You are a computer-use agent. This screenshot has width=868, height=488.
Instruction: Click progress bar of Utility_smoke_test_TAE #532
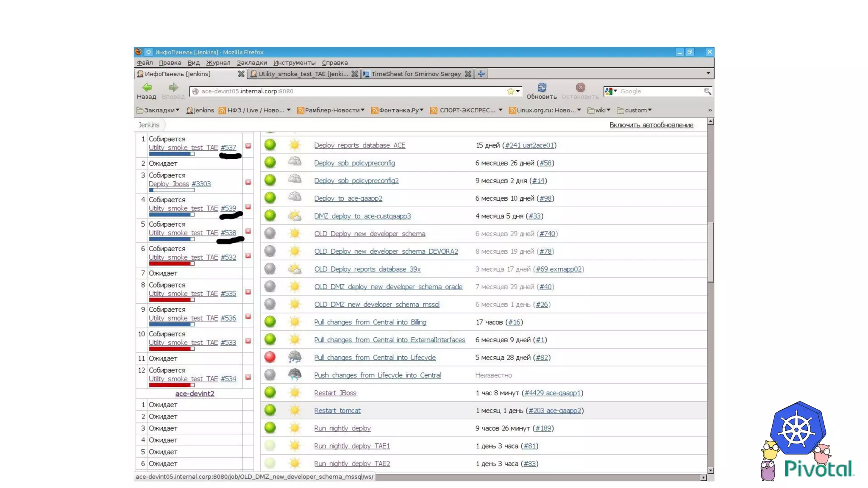coord(171,263)
